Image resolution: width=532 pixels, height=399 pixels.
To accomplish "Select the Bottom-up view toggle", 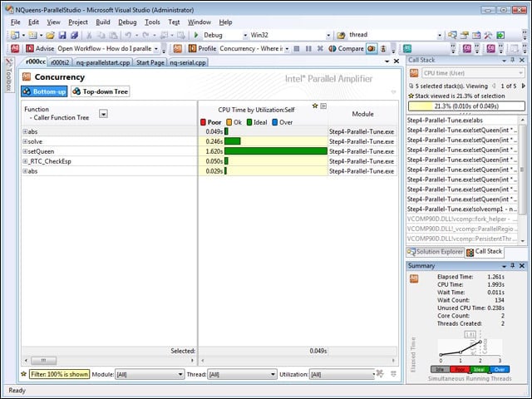I will [44, 91].
